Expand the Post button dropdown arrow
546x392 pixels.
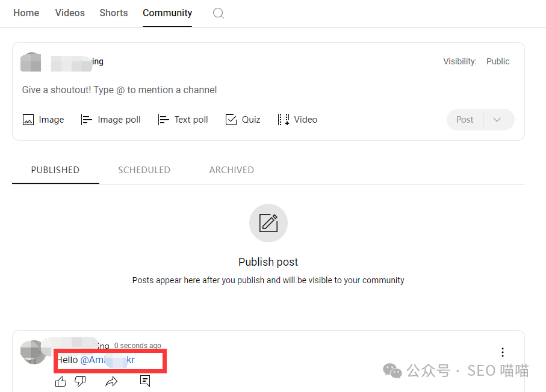497,120
